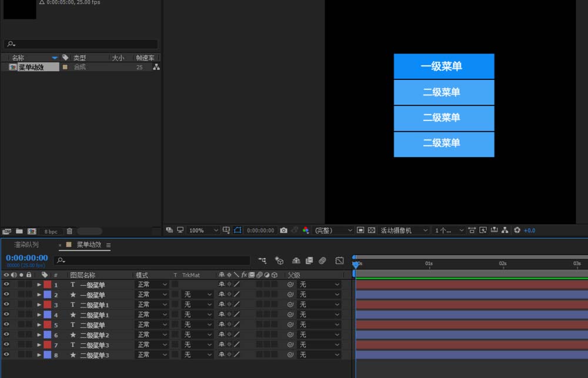Sort project items by 名称 column
Viewport: 588px width, 378px height.
[x=18, y=58]
